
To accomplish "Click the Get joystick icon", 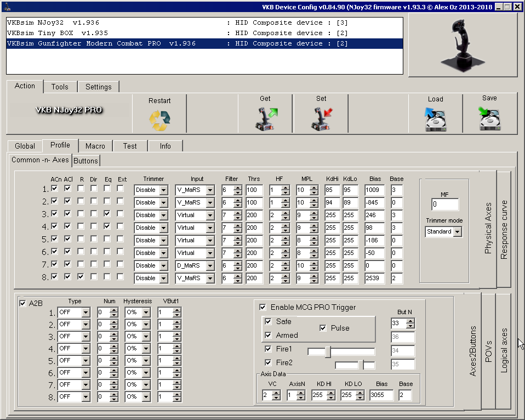I will click(x=266, y=119).
